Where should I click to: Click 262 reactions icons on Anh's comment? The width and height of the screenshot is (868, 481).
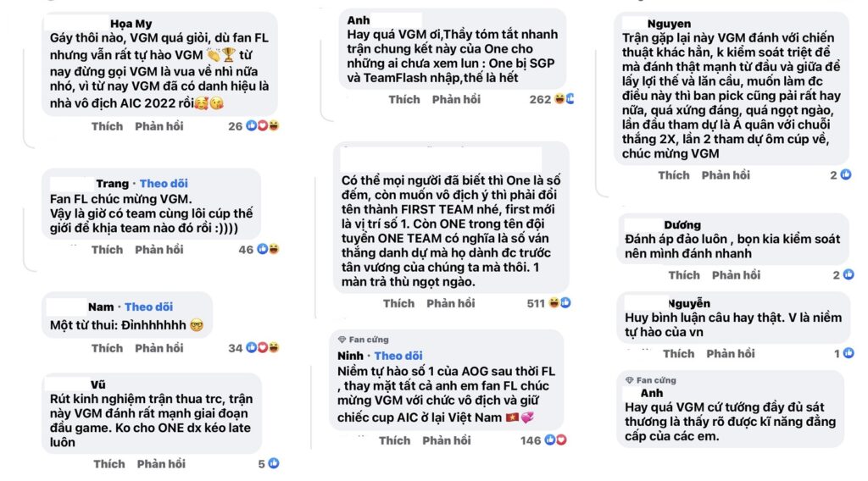[x=564, y=99]
